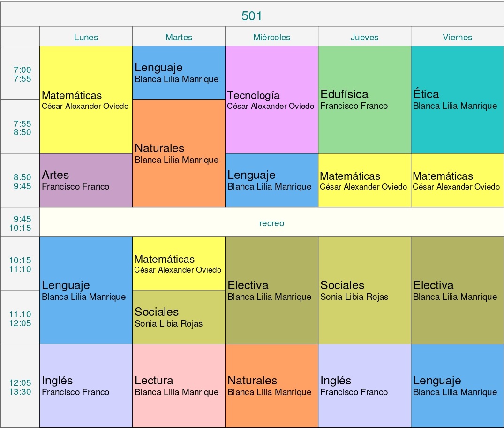504x428 pixels.
Task: Select the 7:00 to 7:55 time slot label
Action: pyautogui.click(x=22, y=74)
